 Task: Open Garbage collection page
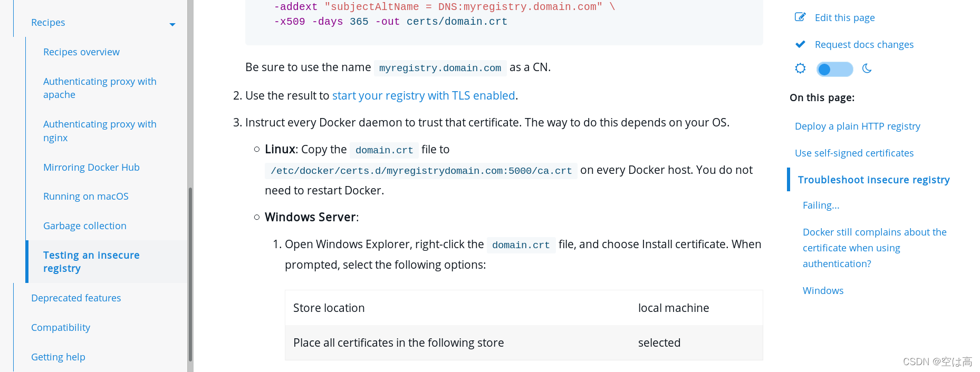tap(85, 226)
